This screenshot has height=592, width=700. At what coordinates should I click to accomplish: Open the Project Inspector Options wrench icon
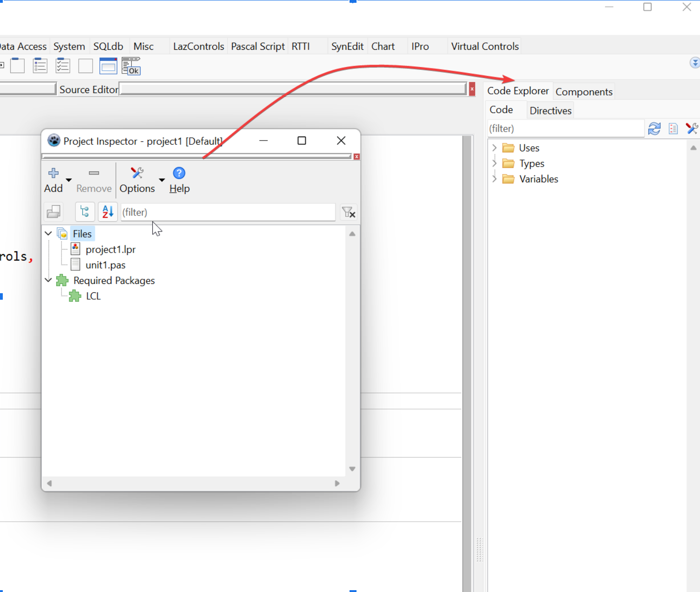tap(137, 173)
